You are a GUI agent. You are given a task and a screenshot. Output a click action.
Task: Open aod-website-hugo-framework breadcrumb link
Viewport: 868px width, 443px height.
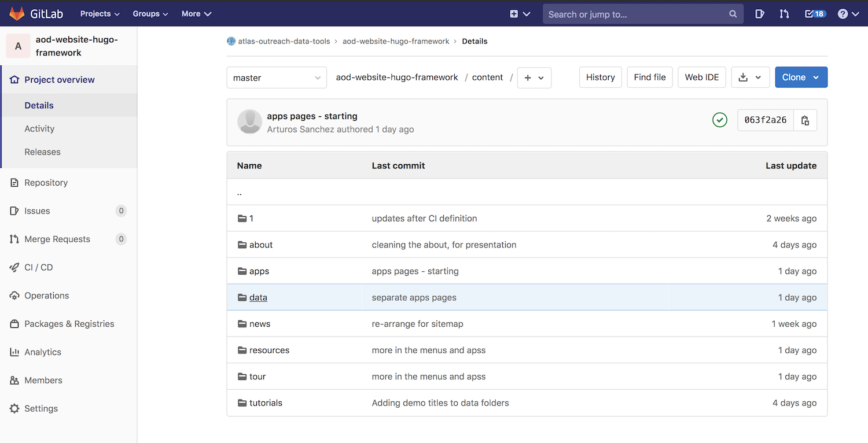[x=396, y=41]
